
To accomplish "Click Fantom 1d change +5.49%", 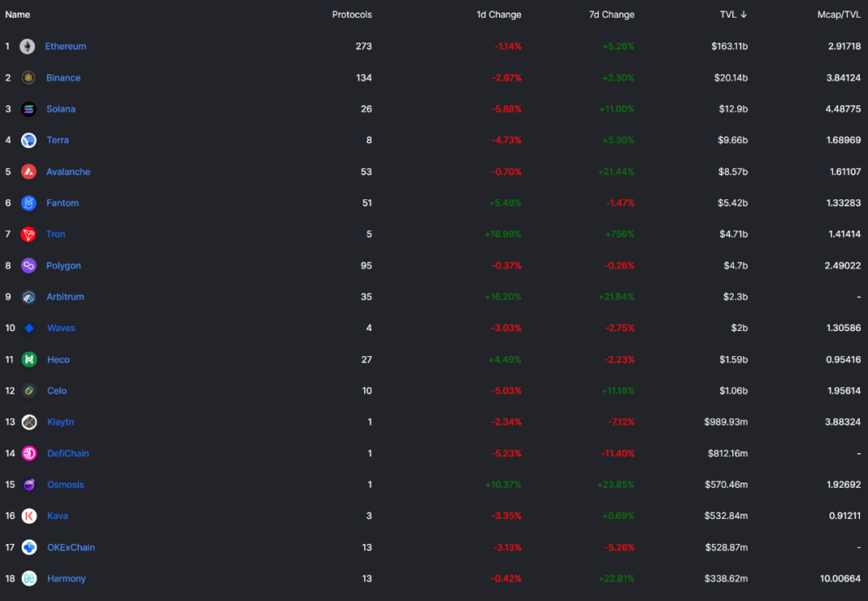I will [x=505, y=203].
